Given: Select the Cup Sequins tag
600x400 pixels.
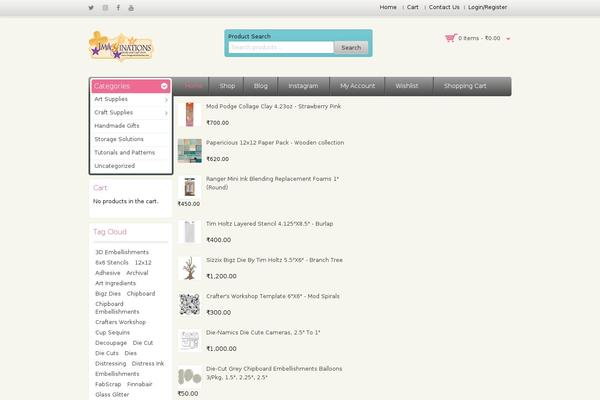Looking at the screenshot, I should point(112,333).
